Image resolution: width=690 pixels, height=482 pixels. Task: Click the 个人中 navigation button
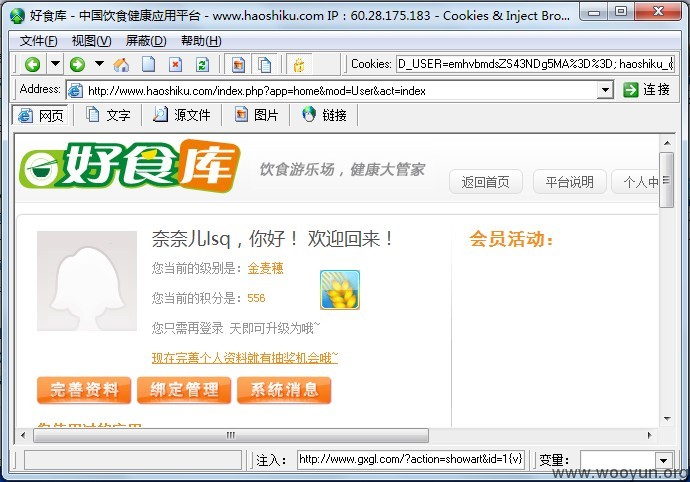coord(636,182)
